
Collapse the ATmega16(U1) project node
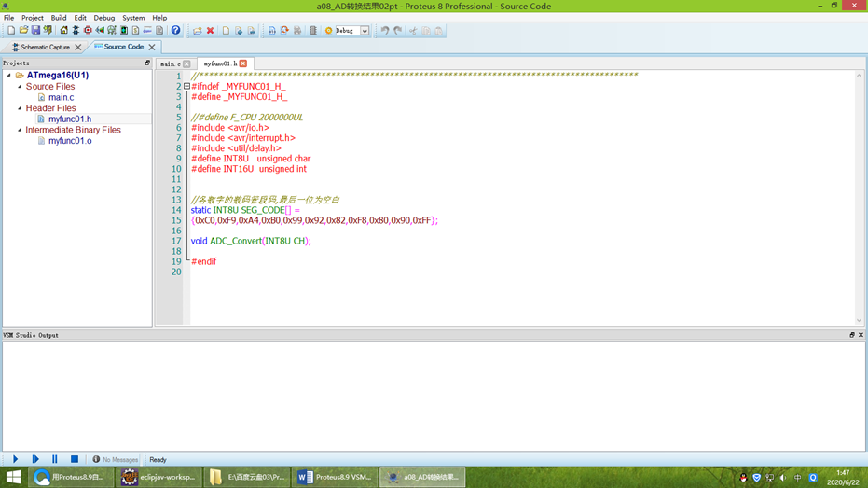9,75
